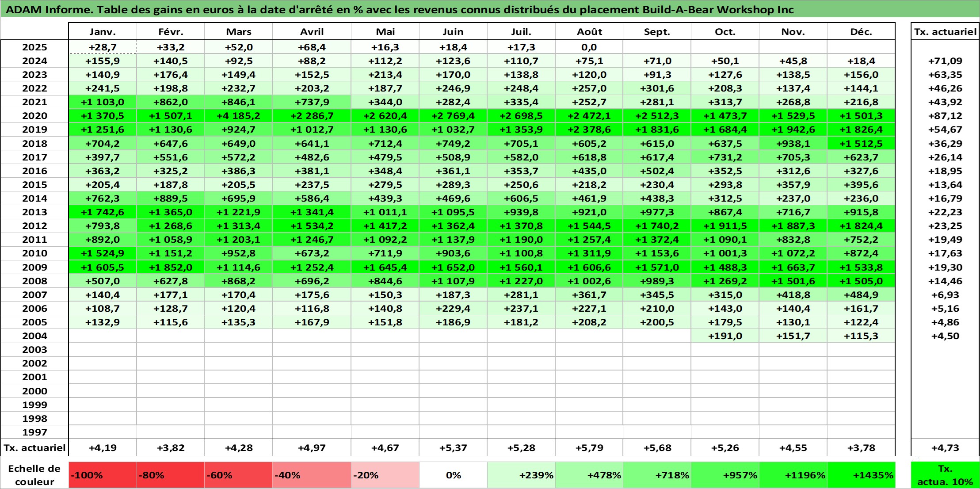Select the 2020 row label

coord(34,116)
